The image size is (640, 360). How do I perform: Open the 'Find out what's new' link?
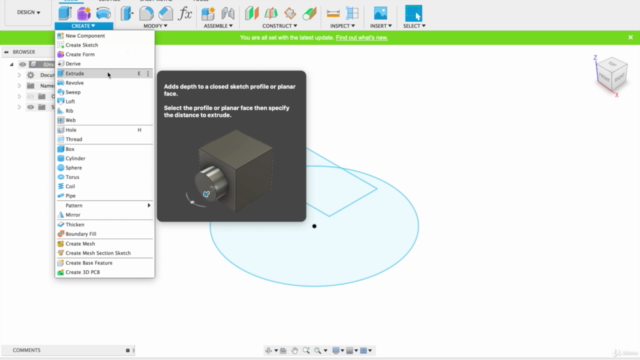point(362,38)
